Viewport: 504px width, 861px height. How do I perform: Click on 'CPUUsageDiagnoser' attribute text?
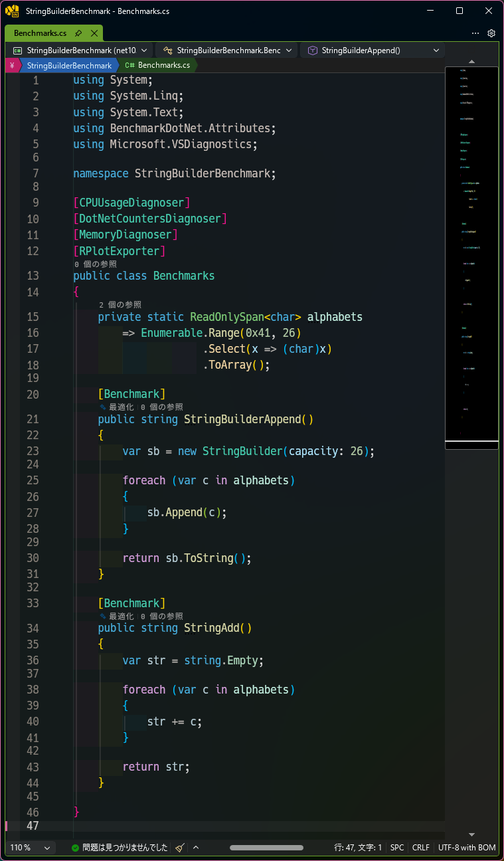[x=132, y=203]
